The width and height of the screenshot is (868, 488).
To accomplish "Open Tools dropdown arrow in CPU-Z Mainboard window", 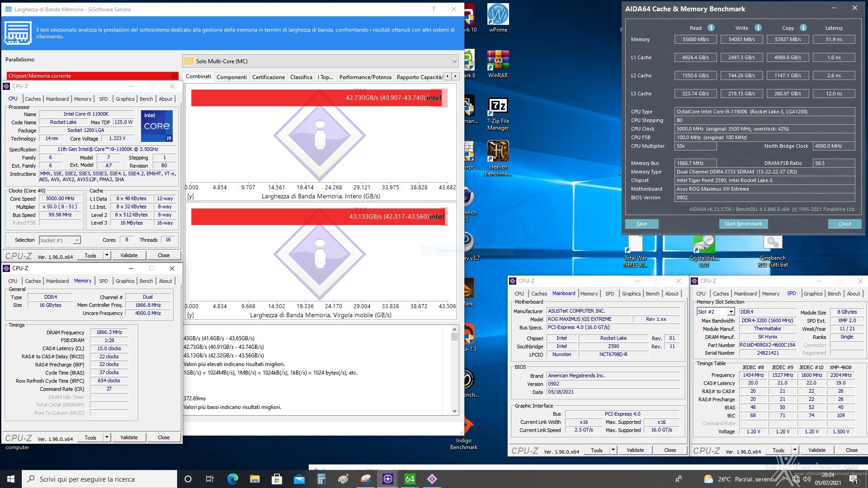I will 613,450.
